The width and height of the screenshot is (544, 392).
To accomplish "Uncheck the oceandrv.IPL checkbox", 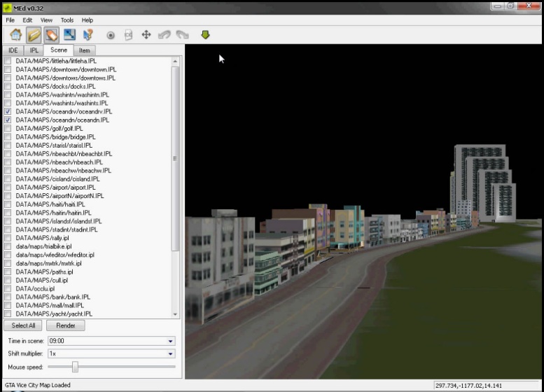I will [8, 112].
